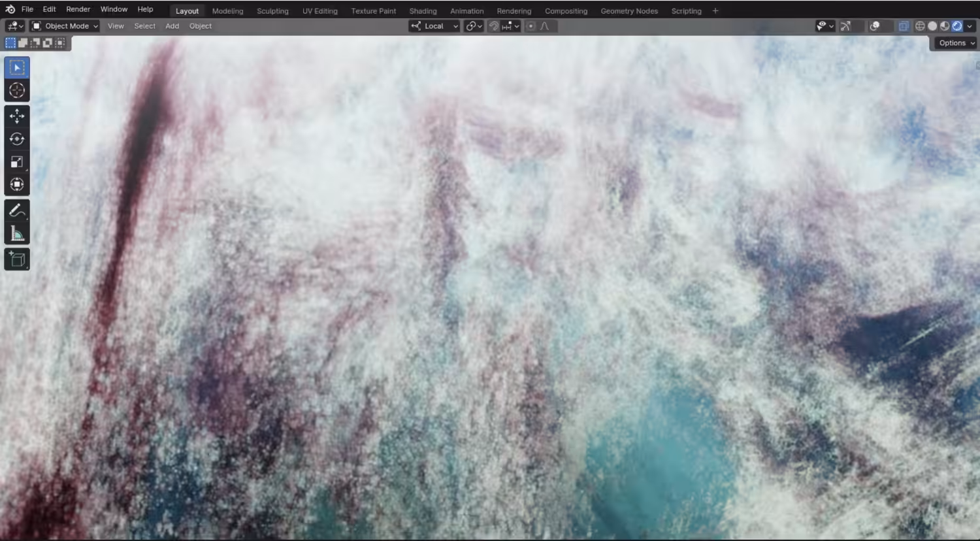Add a new workspace with plus
Image resolution: width=980 pixels, height=541 pixels.
click(715, 11)
